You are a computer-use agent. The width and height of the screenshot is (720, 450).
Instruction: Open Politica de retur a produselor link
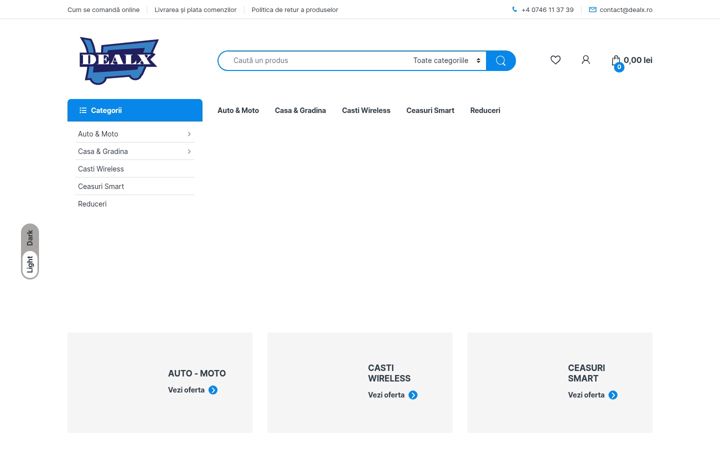click(x=295, y=10)
